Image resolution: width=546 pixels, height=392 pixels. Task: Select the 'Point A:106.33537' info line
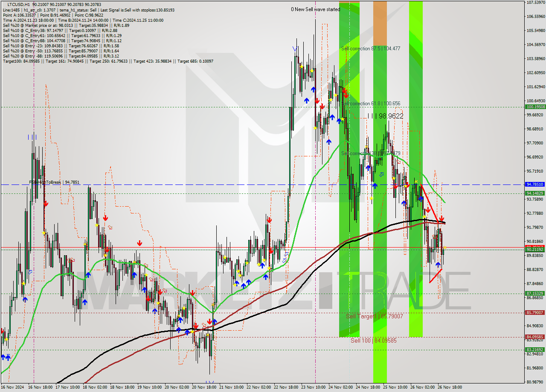pyautogui.click(x=53, y=15)
